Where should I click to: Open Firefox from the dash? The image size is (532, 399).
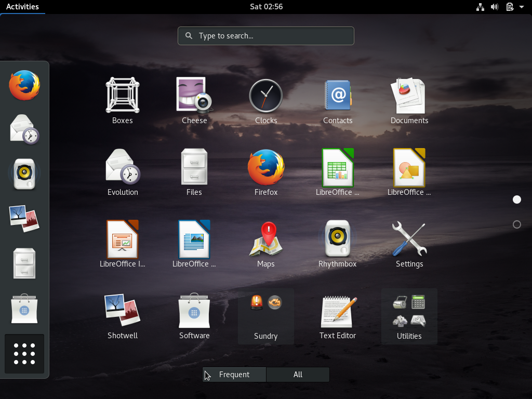(24, 85)
